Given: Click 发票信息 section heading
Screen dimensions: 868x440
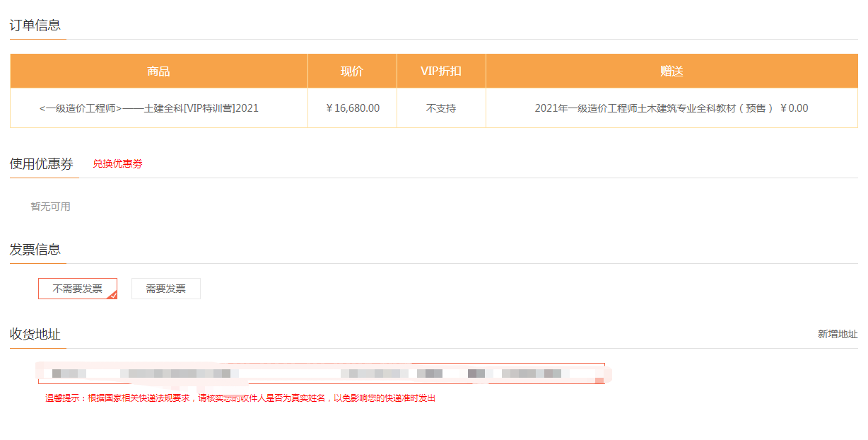Looking at the screenshot, I should 35,250.
